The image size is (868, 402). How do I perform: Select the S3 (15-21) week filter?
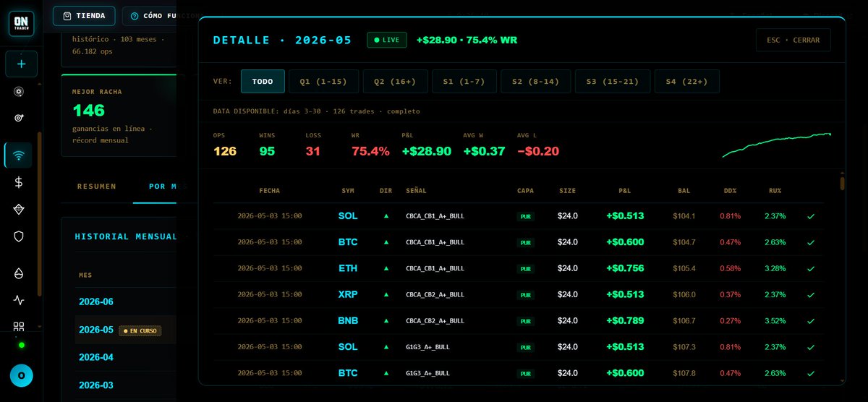613,82
